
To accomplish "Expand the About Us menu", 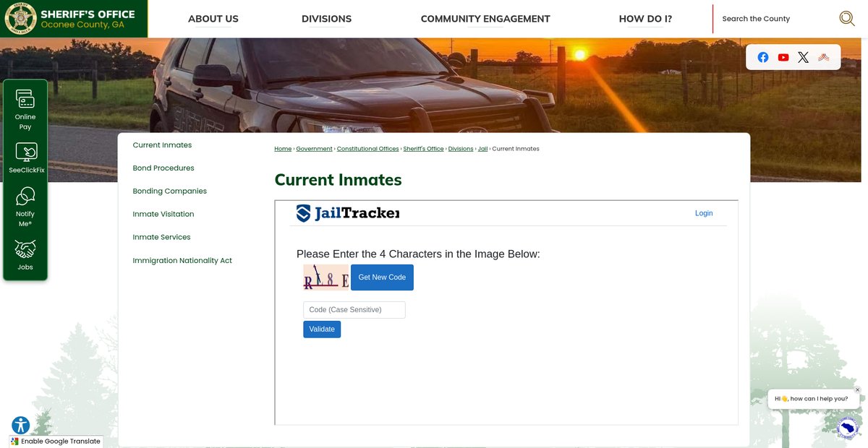I will point(213,19).
